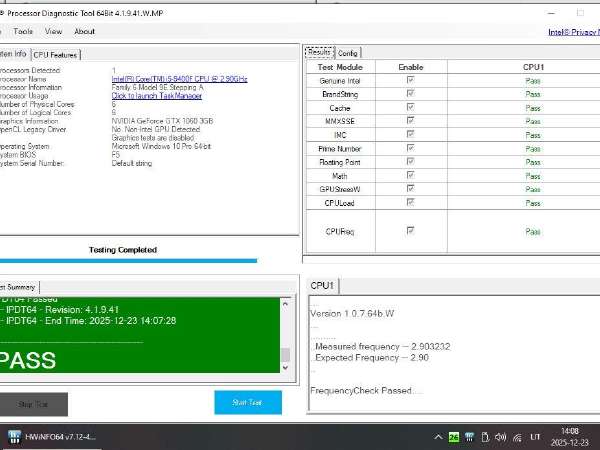Switch the LT keyboard language indicator

[x=534, y=437]
